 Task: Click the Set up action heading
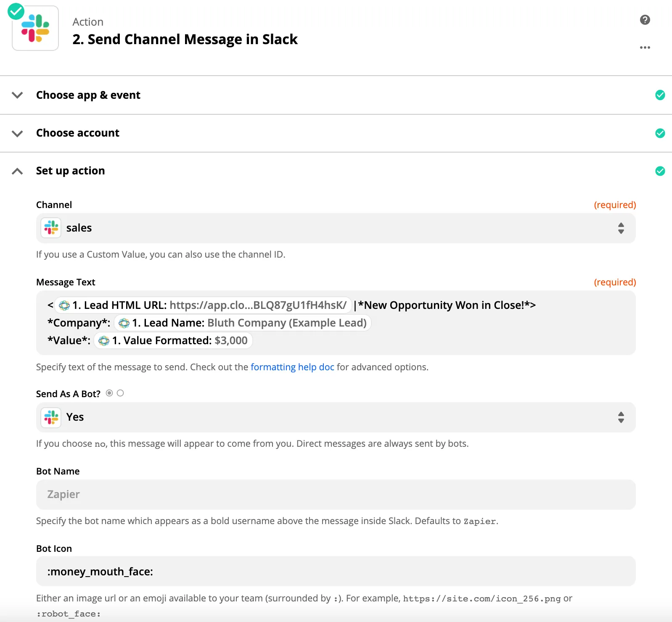[71, 171]
